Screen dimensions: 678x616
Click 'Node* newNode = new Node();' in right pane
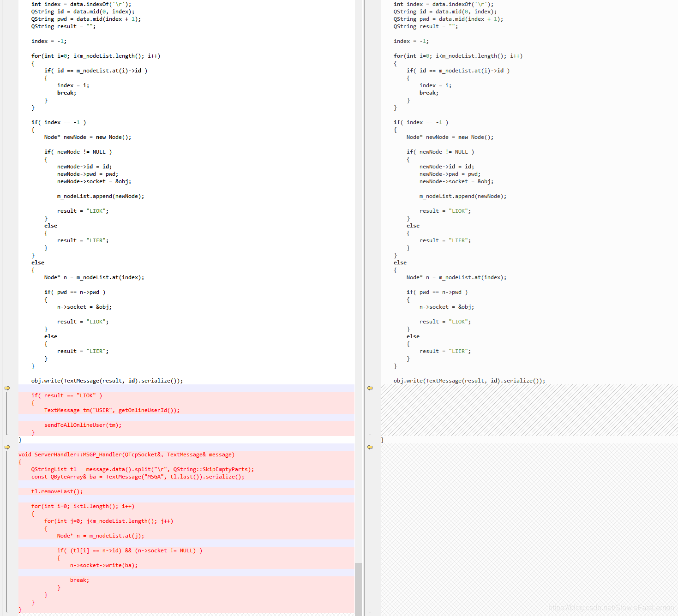click(450, 137)
